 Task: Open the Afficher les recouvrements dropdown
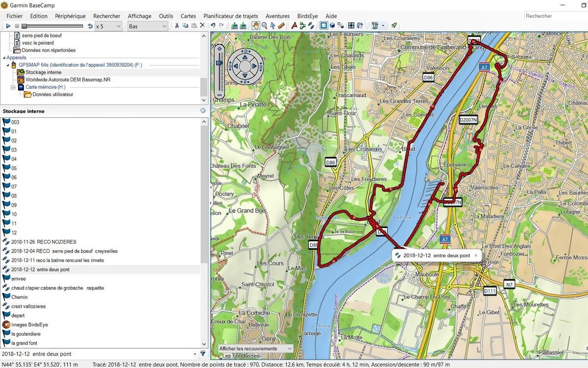[x=255, y=349]
